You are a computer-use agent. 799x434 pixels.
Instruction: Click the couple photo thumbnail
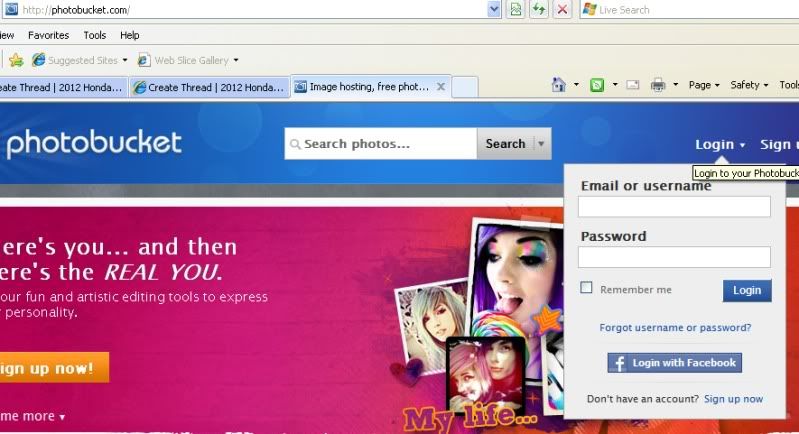click(x=486, y=374)
